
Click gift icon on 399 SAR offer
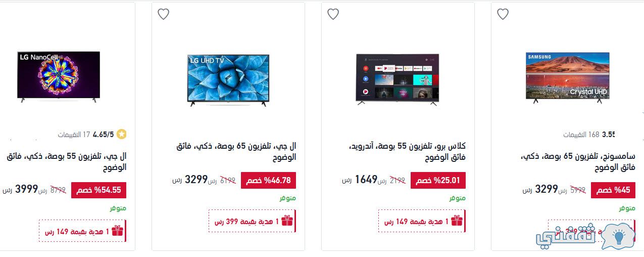point(287,221)
